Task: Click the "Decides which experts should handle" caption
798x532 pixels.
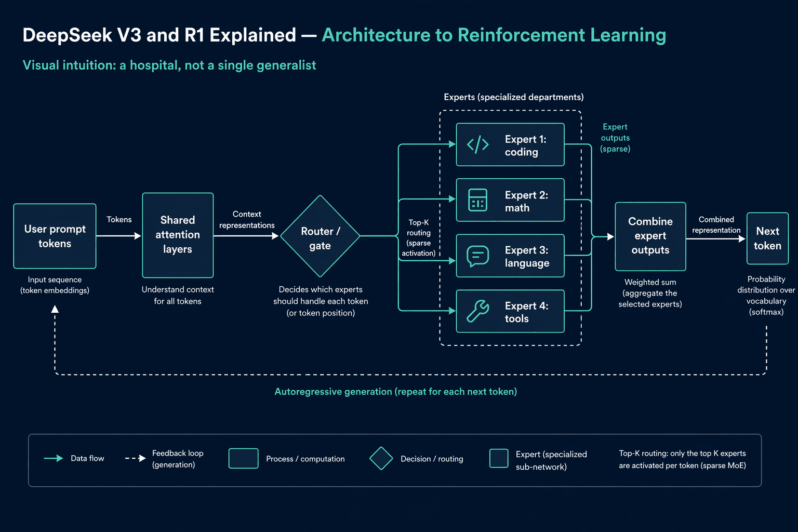Action: tap(321, 301)
